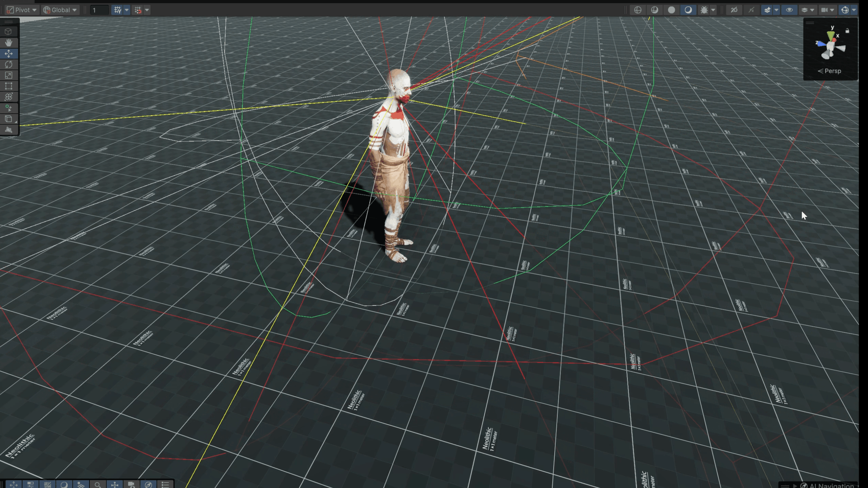Toggle scene visibility eye icon
The width and height of the screenshot is (868, 488).
point(789,10)
